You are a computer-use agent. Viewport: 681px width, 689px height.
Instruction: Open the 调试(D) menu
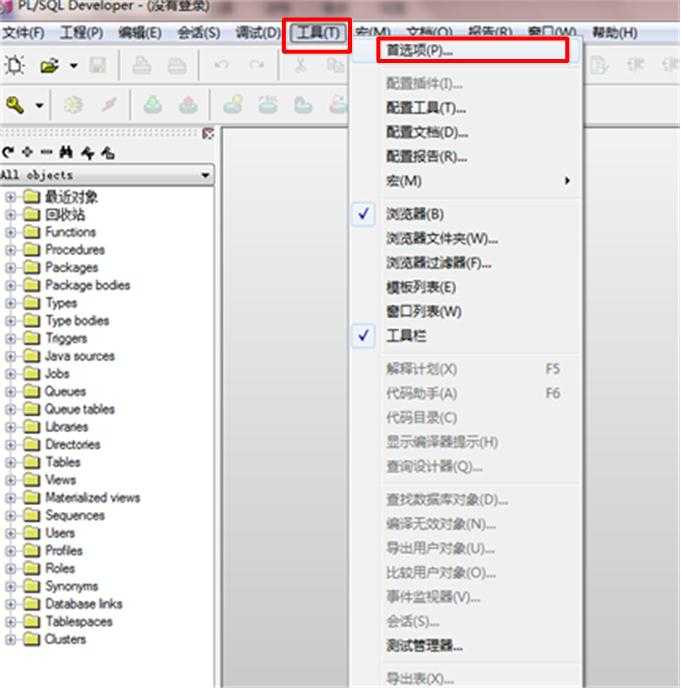click(258, 33)
